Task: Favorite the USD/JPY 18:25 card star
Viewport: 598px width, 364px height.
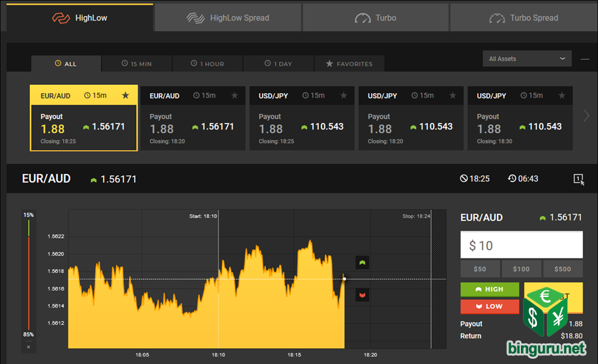Action: (x=344, y=95)
